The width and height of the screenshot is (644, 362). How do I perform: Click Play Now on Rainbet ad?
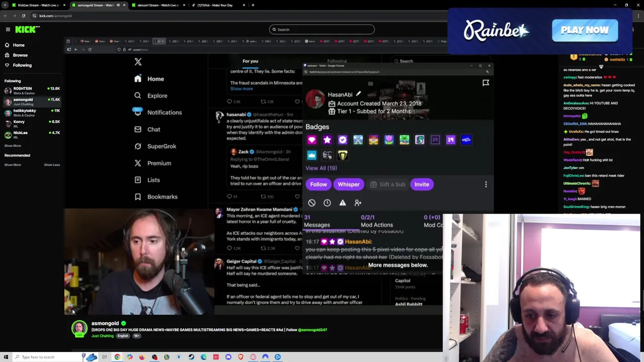point(585,30)
